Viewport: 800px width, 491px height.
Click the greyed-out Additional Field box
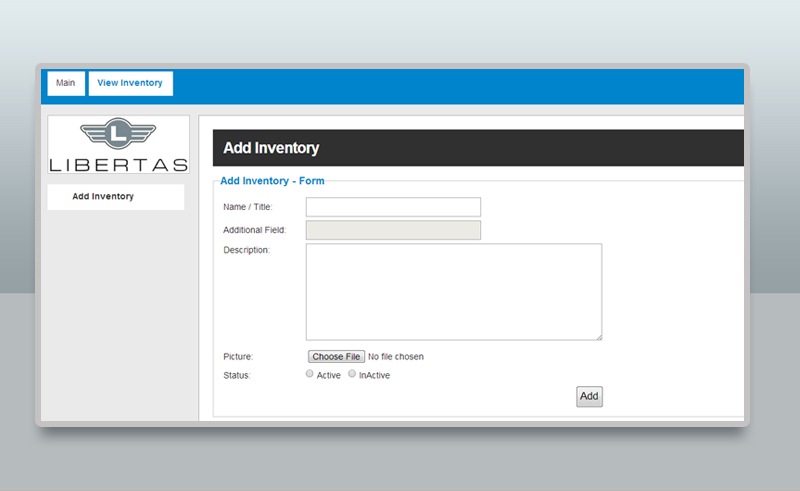click(x=393, y=230)
